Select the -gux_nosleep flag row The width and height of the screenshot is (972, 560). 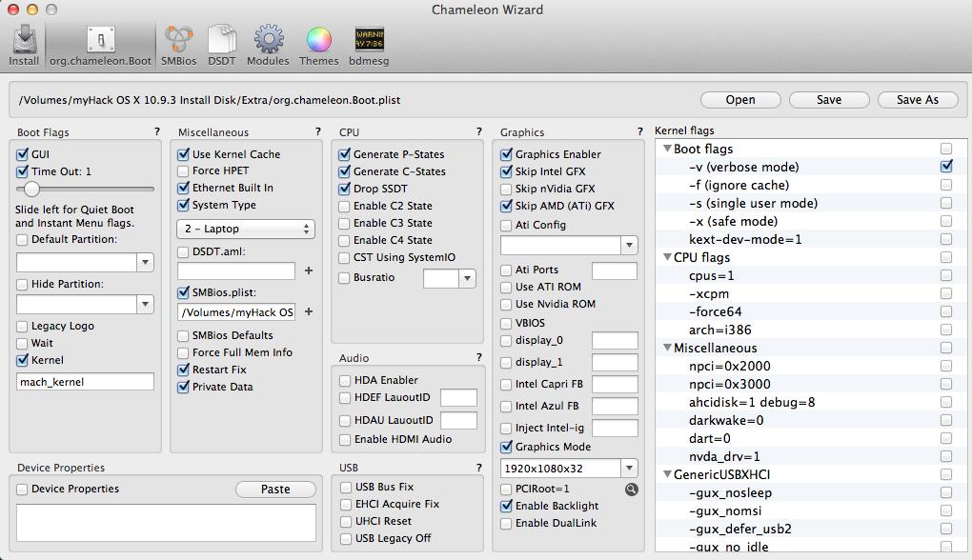click(811, 492)
